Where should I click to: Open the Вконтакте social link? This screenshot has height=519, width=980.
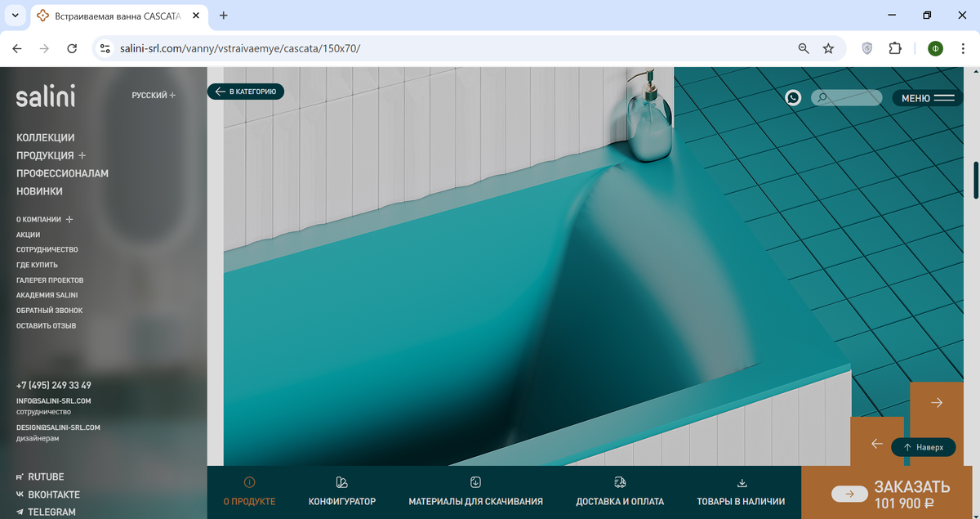click(54, 494)
